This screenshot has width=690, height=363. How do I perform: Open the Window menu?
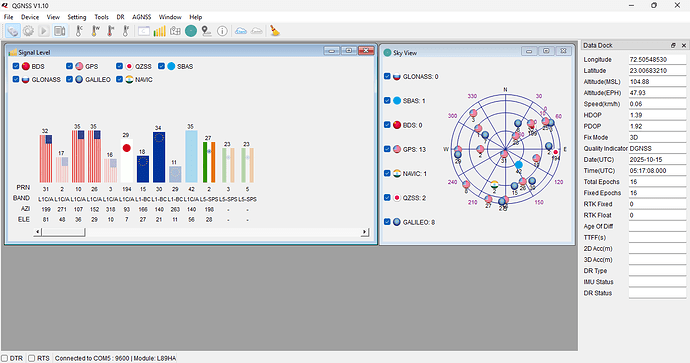click(170, 17)
